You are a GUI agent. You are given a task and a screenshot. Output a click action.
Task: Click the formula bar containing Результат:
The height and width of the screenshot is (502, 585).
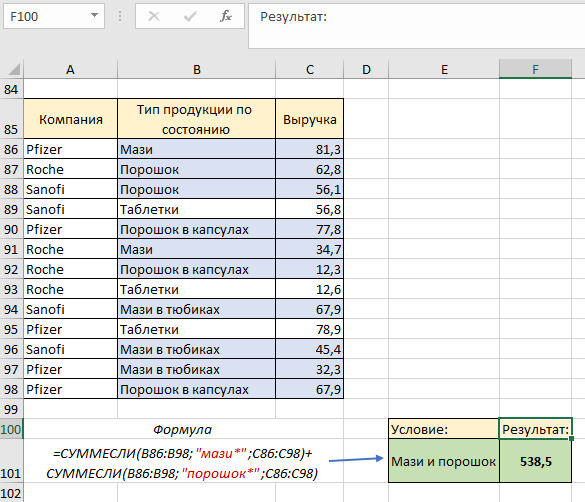pyautogui.click(x=416, y=26)
